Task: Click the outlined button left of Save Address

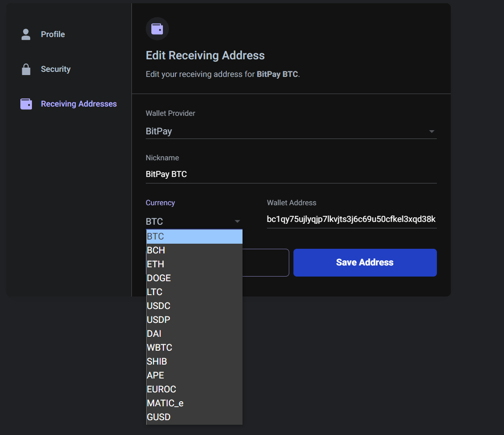Action: pyautogui.click(x=266, y=263)
